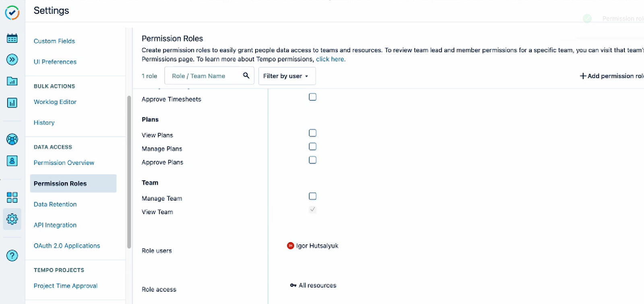Check the Manage Plans permission

click(312, 146)
